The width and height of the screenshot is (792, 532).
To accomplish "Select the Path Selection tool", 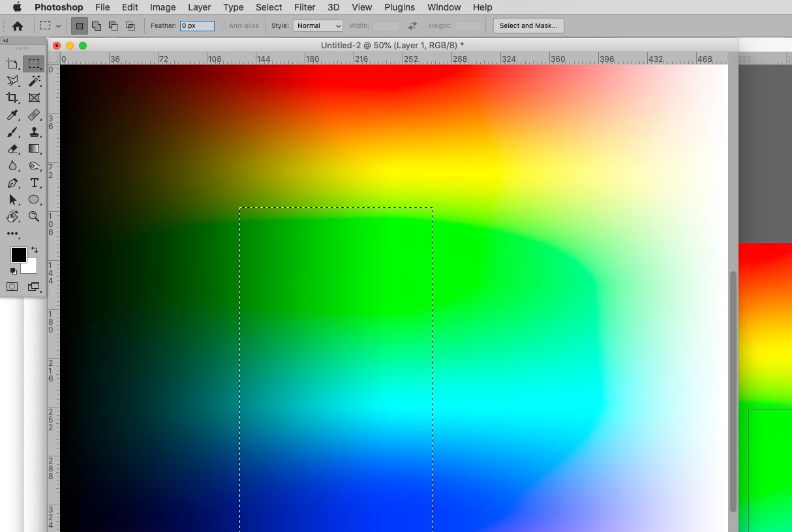I will click(12, 199).
